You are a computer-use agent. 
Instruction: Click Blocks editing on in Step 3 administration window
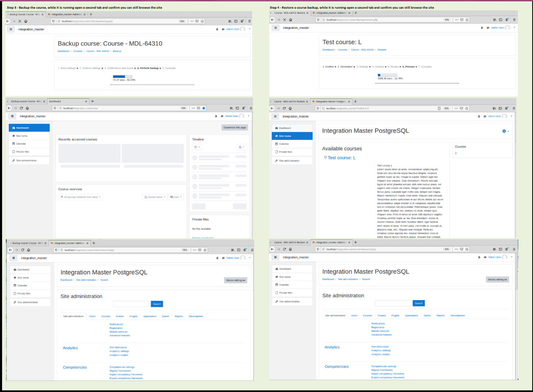pos(236,280)
